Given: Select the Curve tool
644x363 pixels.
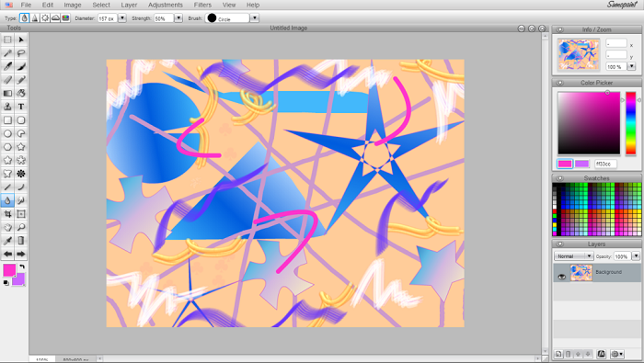Looking at the screenshot, I should point(21,187).
